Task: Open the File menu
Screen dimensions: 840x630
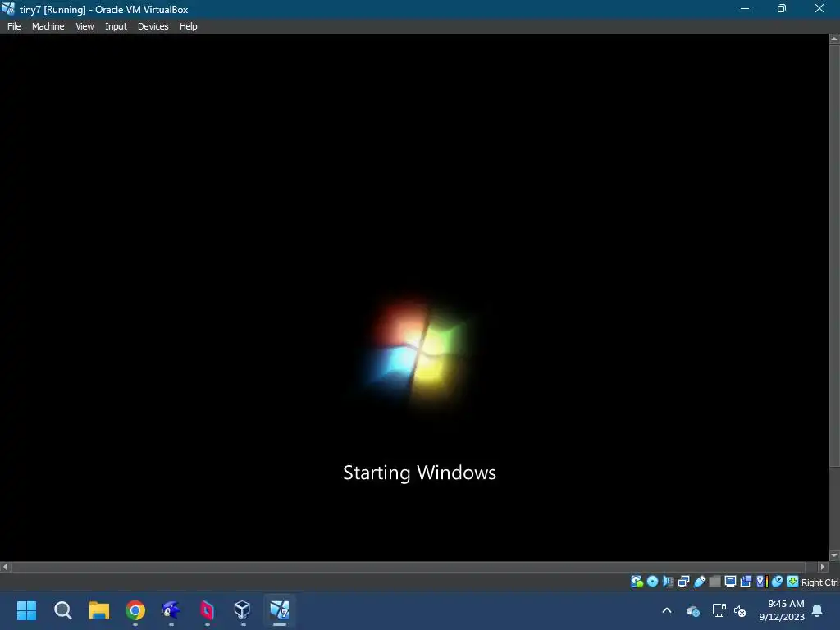Action: tap(14, 26)
